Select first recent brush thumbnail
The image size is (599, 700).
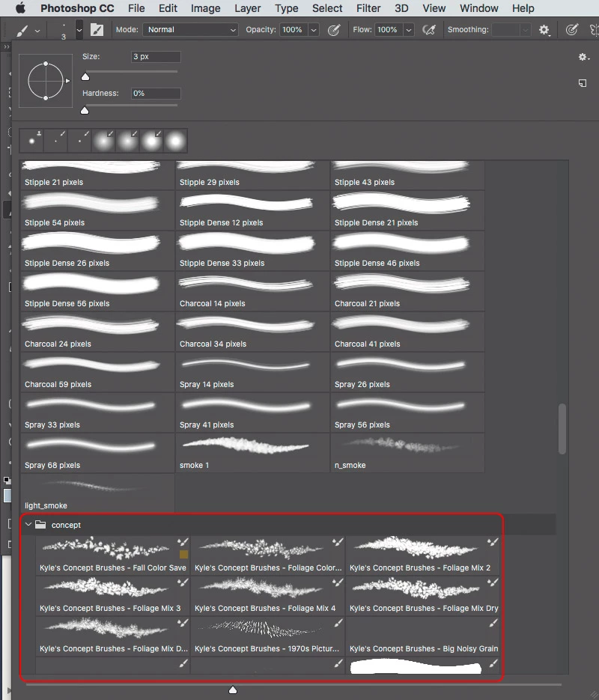(x=31, y=141)
